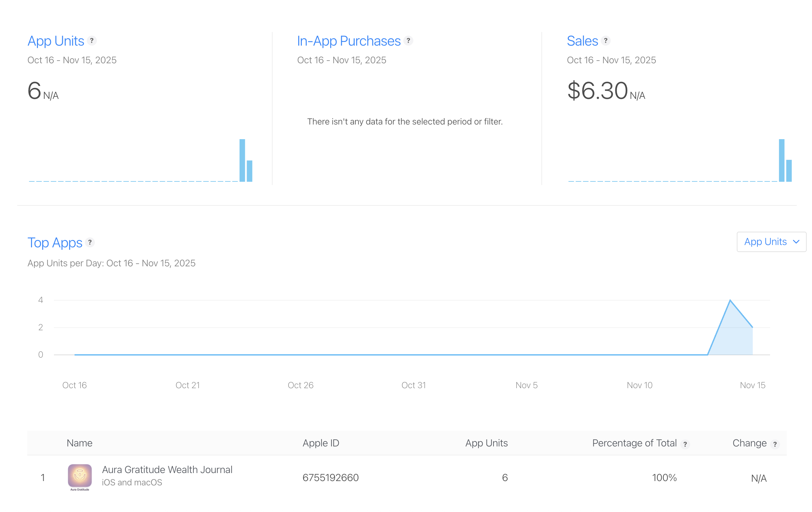Open the Top Apps section
Image resolution: width=812 pixels, height=512 pixels.
point(55,242)
